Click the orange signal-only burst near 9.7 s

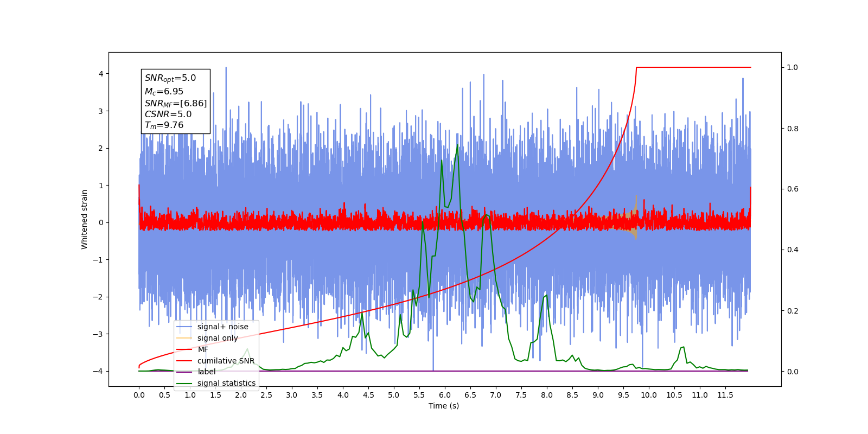point(635,219)
